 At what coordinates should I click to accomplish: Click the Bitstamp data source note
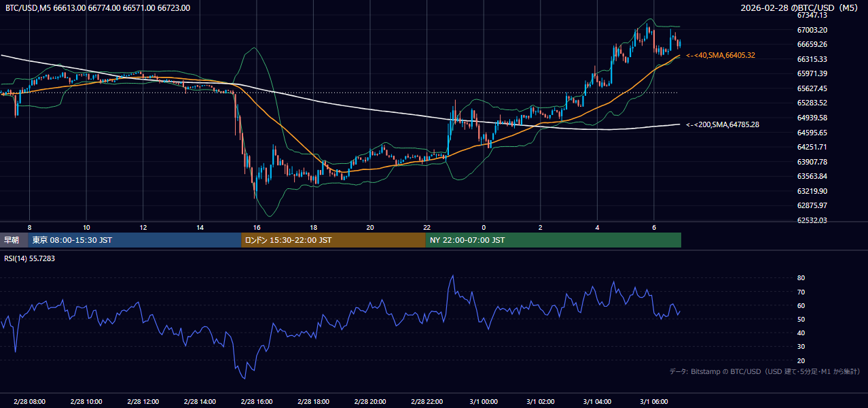coord(765,371)
